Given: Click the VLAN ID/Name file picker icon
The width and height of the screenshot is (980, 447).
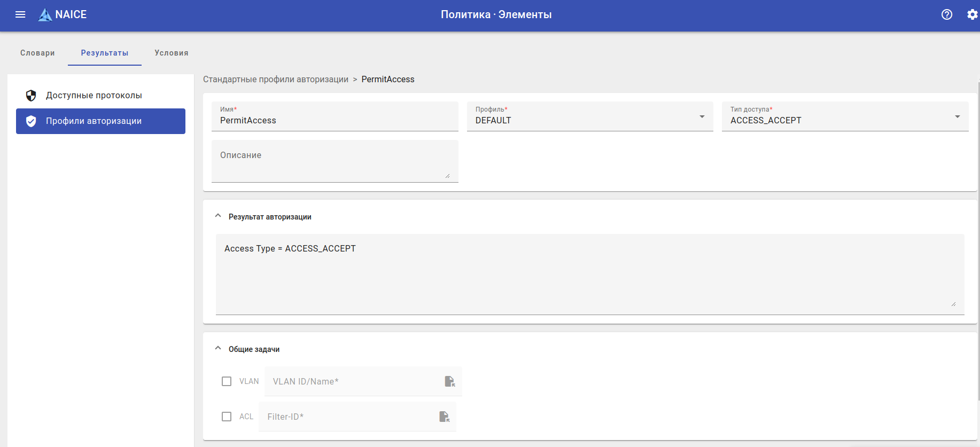Looking at the screenshot, I should tap(450, 381).
